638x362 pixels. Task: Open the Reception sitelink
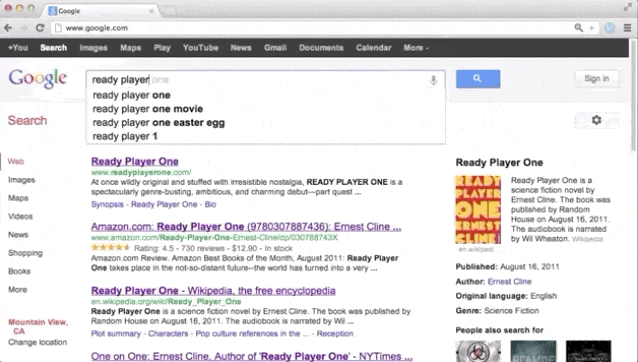(335, 334)
